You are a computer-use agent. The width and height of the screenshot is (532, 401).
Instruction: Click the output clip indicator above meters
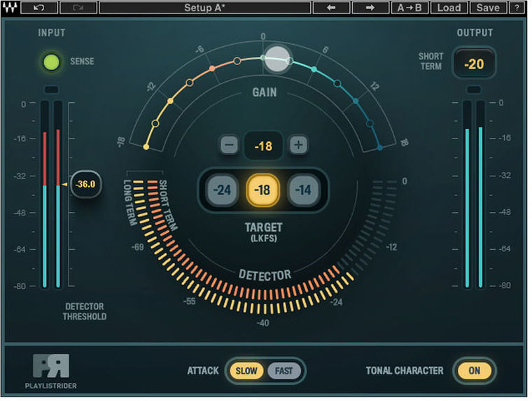474,90
